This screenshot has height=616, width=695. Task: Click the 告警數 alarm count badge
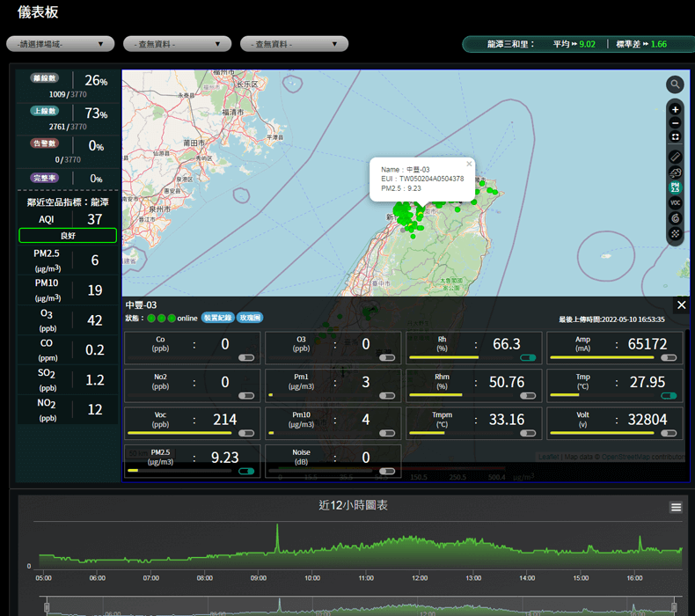(45, 143)
